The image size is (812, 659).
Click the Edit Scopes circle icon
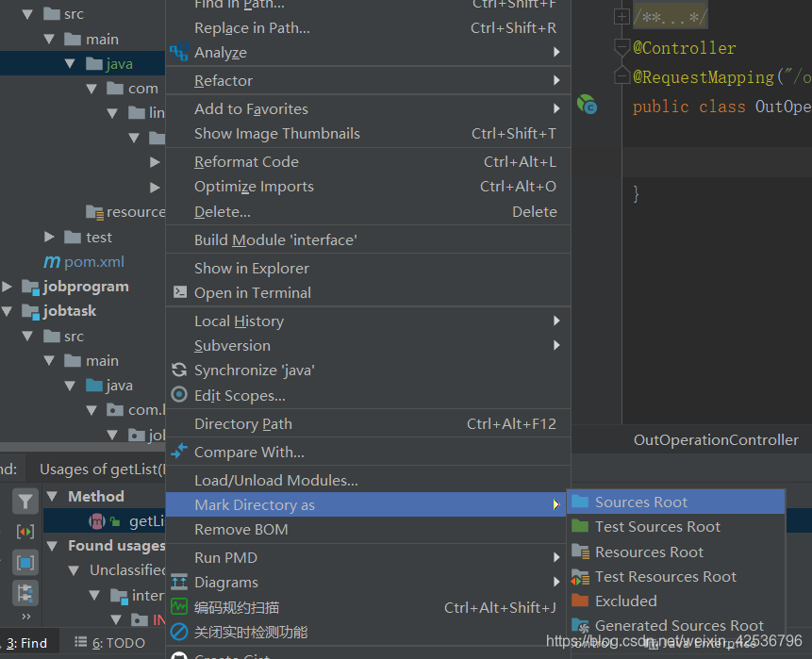click(x=179, y=394)
